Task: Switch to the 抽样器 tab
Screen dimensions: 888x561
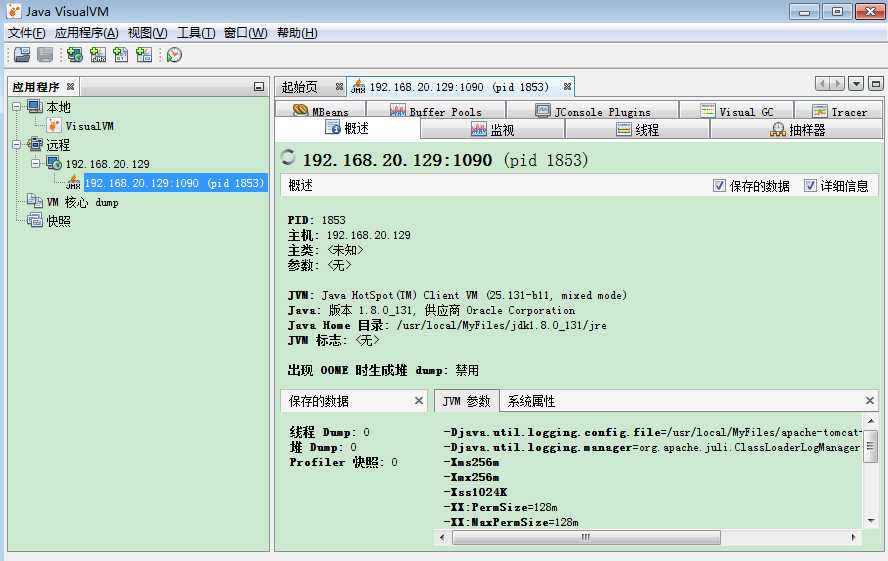Action: (x=797, y=130)
